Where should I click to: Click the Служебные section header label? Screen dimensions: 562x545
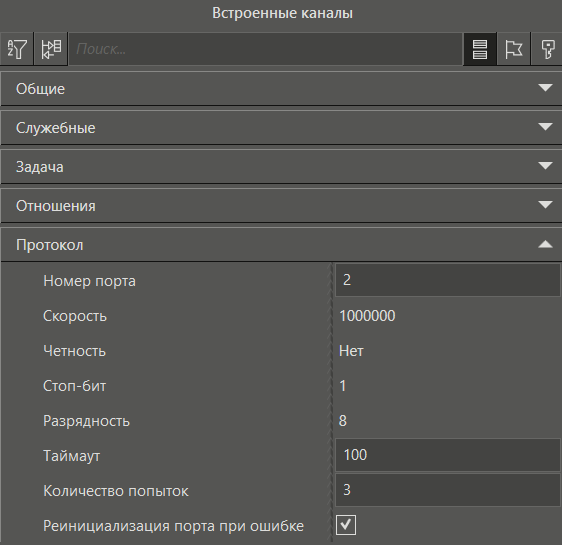tap(56, 128)
